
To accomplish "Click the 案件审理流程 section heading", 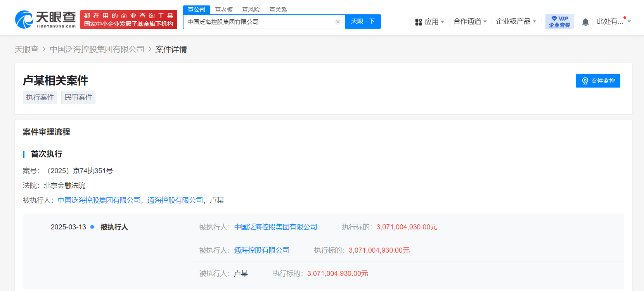I will pos(47,132).
